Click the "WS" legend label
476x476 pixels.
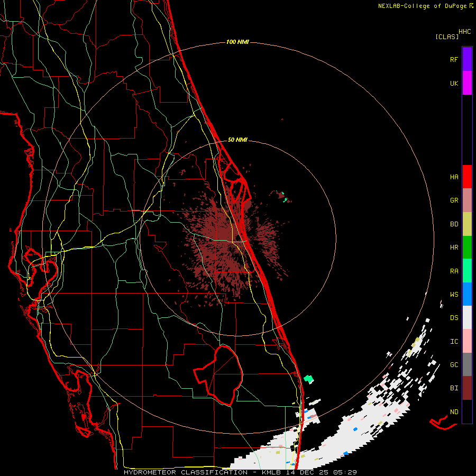454,295
